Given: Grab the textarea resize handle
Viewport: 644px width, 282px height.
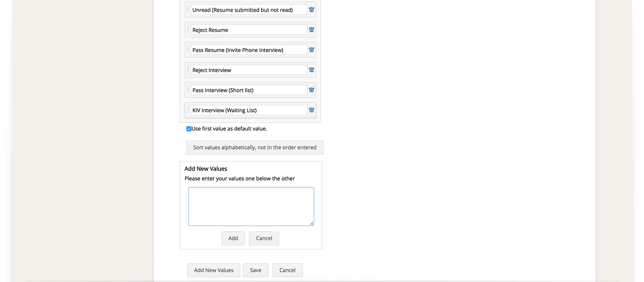Looking at the screenshot, I should coord(312,223).
